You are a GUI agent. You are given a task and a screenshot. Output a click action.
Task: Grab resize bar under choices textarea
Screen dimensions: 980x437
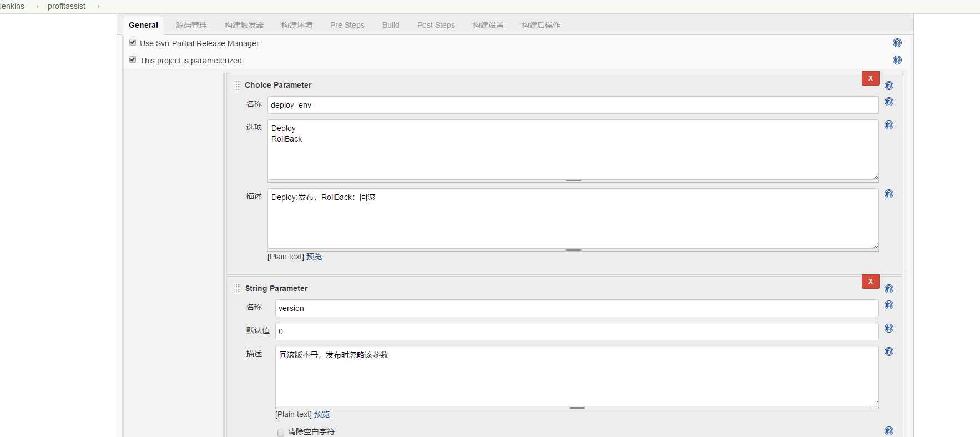(x=573, y=181)
